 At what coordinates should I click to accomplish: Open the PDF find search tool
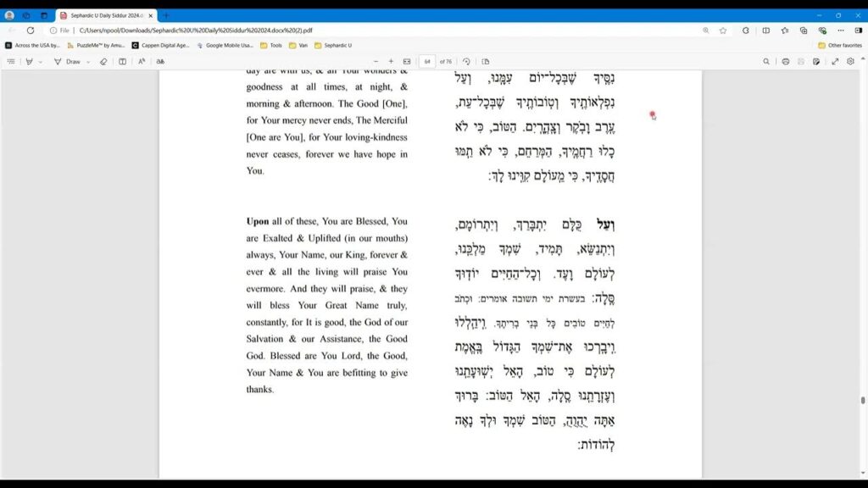(x=766, y=61)
